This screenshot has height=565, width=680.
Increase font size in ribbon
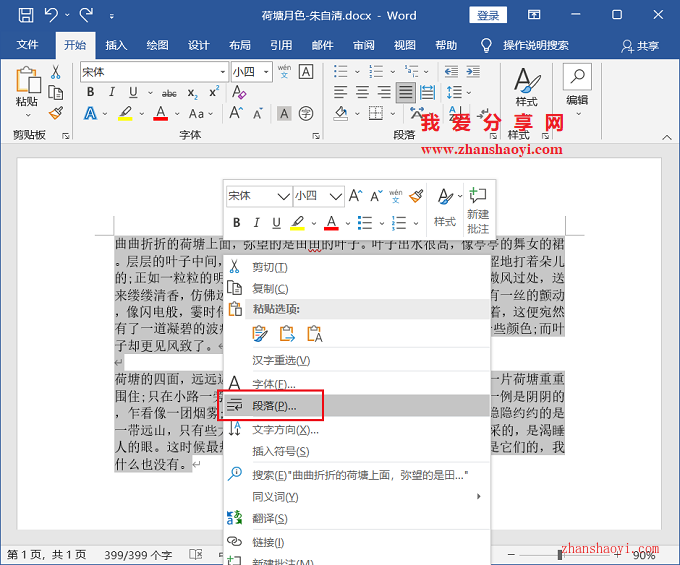[x=236, y=113]
